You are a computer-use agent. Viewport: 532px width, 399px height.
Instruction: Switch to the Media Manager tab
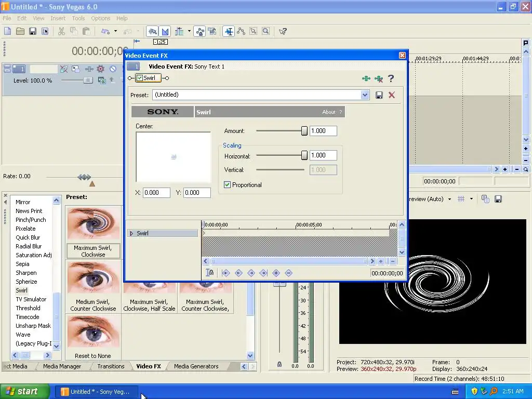62,366
